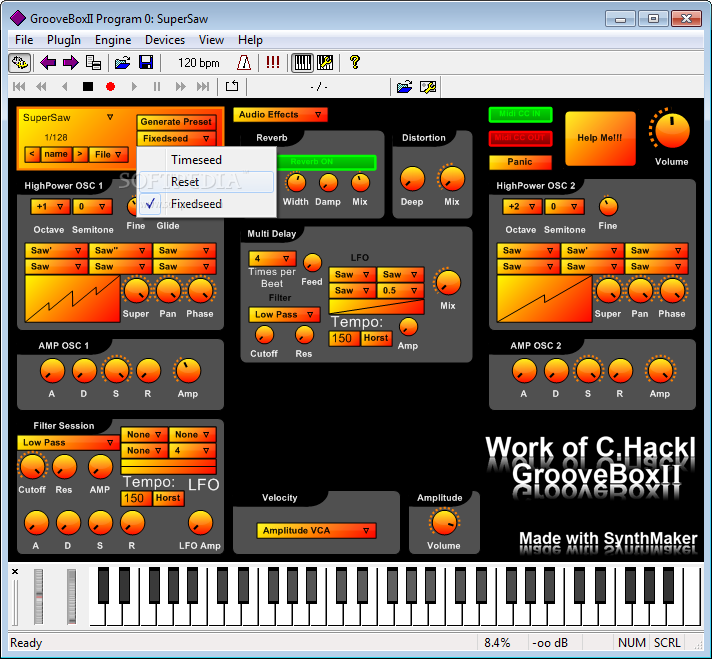Open the View menu

coord(211,40)
